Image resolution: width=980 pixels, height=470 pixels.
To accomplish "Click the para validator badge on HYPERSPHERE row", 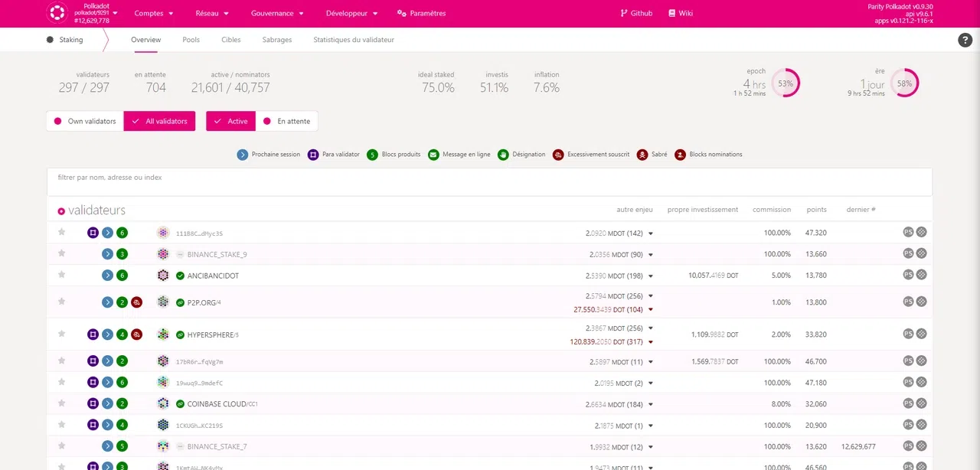I will [x=93, y=335].
